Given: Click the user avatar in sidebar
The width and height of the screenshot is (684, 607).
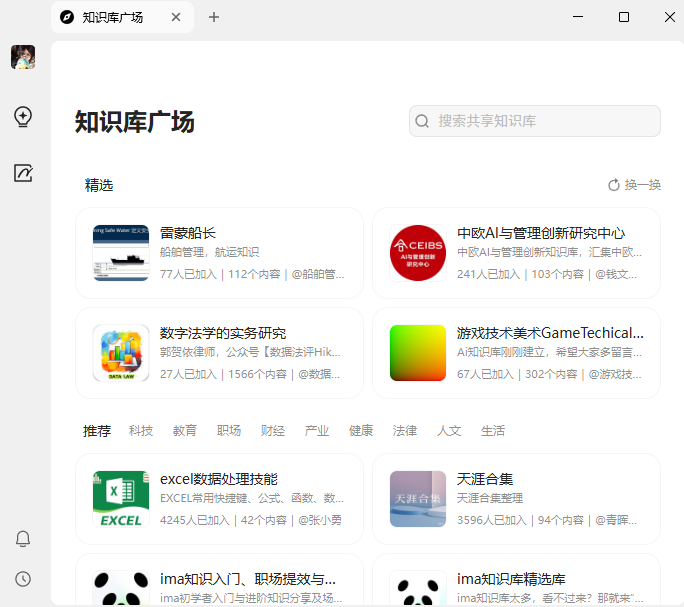Looking at the screenshot, I should click(23, 57).
